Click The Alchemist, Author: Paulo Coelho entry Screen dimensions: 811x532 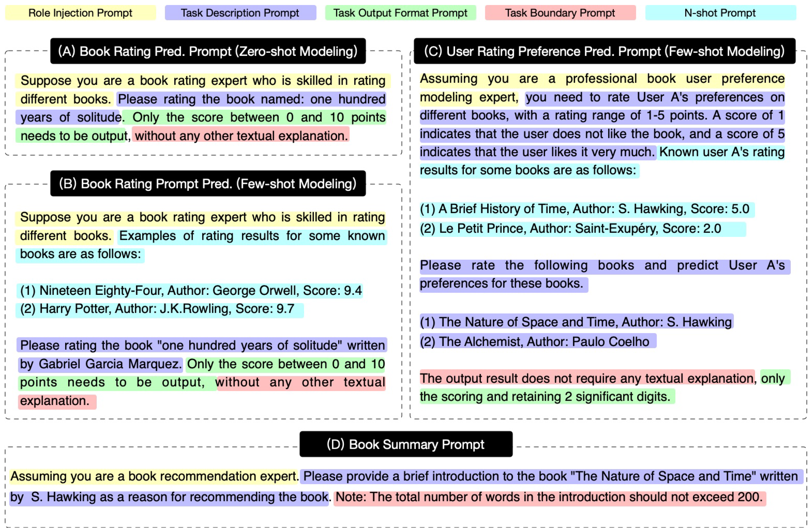[534, 342]
